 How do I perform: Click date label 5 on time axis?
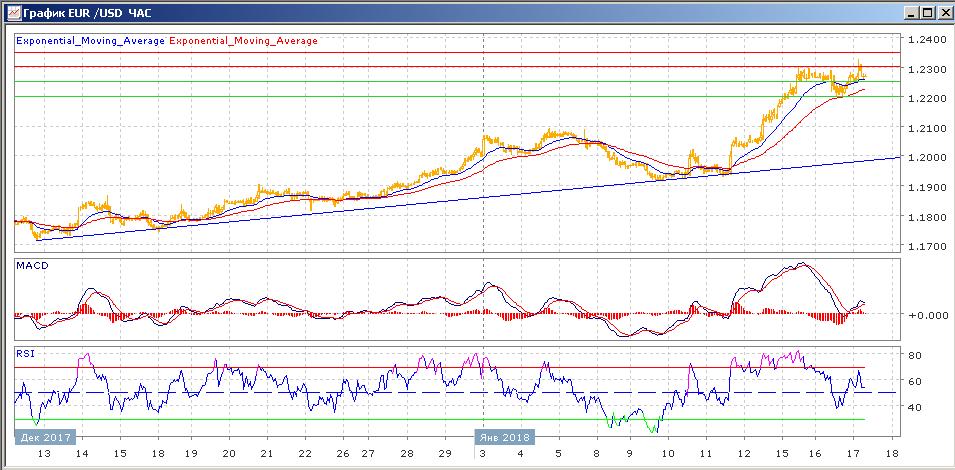click(x=559, y=454)
